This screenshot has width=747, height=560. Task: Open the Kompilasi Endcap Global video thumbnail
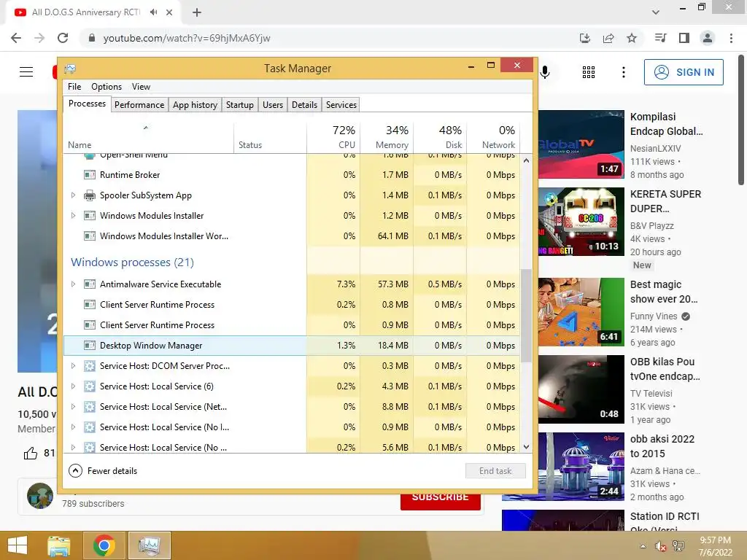click(x=581, y=144)
